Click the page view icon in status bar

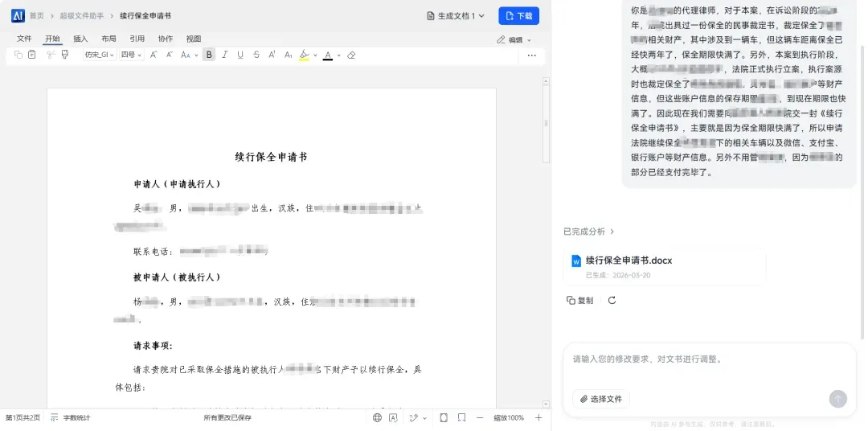[444, 417]
